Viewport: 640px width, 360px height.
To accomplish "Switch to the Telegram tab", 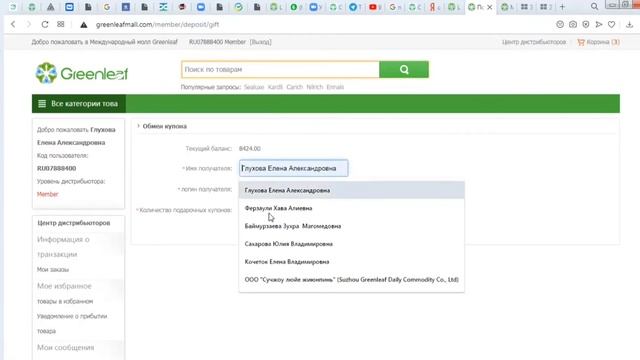I will point(354,7).
